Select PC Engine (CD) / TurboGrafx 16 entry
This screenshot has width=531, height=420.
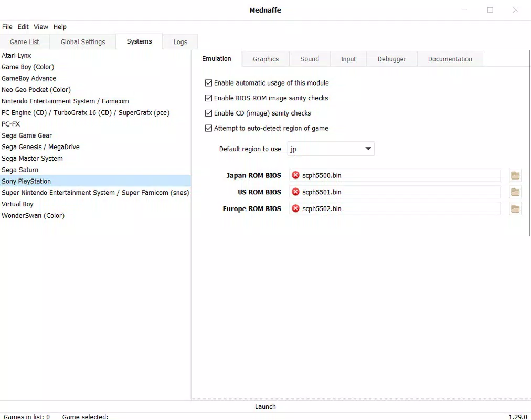point(95,113)
